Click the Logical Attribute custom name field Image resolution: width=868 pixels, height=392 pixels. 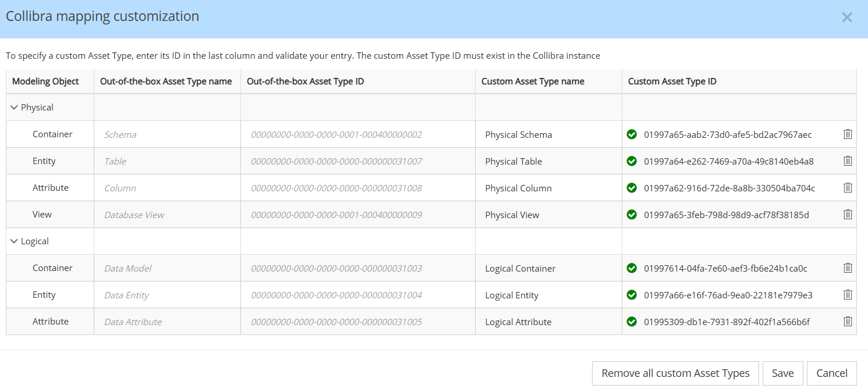coord(518,321)
